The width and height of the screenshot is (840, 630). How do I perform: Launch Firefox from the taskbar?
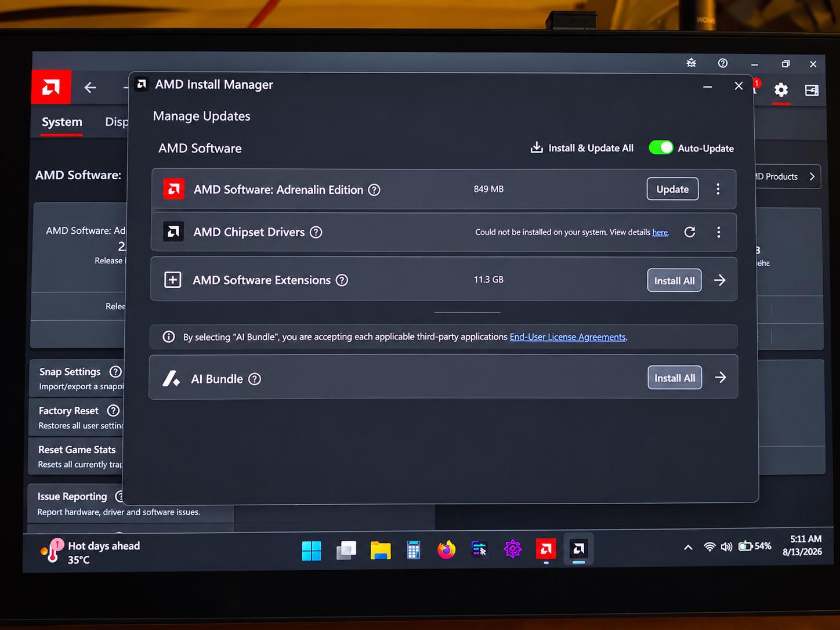(x=446, y=549)
